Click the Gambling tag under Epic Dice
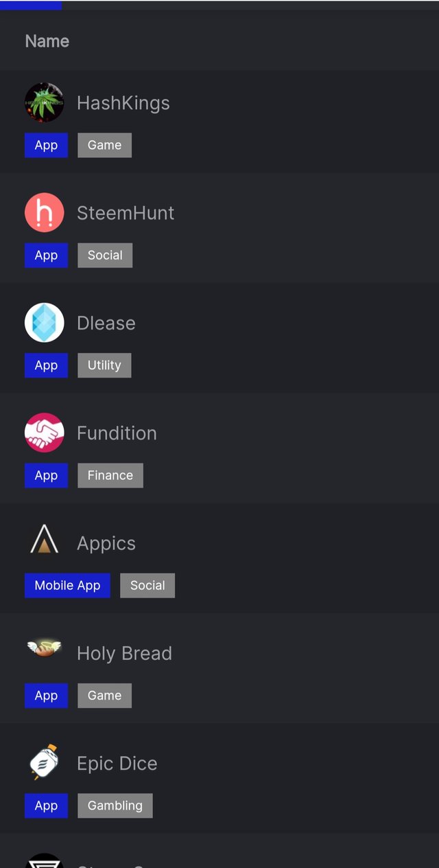The width and height of the screenshot is (439, 868). click(x=115, y=806)
